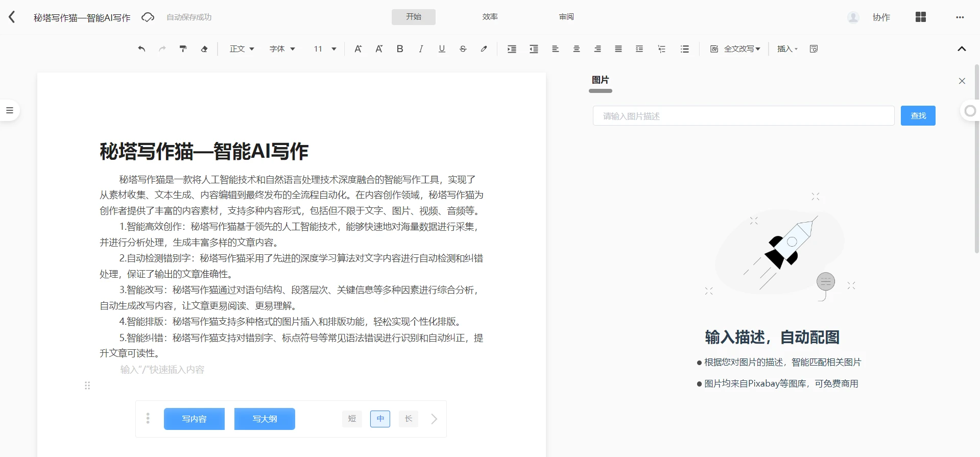Click the 写内容 button
Screen dimensions: 980x457
tap(194, 419)
